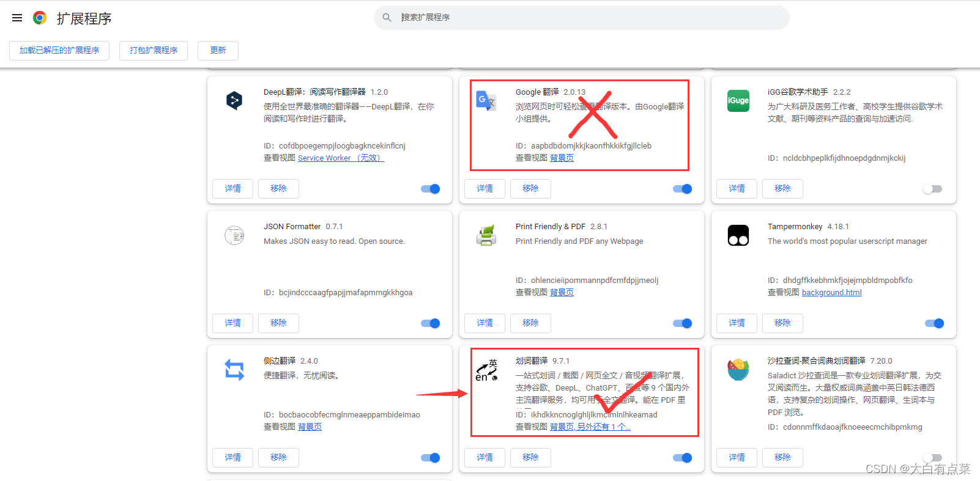Enable the iGG谷歌学术助手 extension toggle
Image resolution: width=980 pixels, height=481 pixels.
[932, 189]
